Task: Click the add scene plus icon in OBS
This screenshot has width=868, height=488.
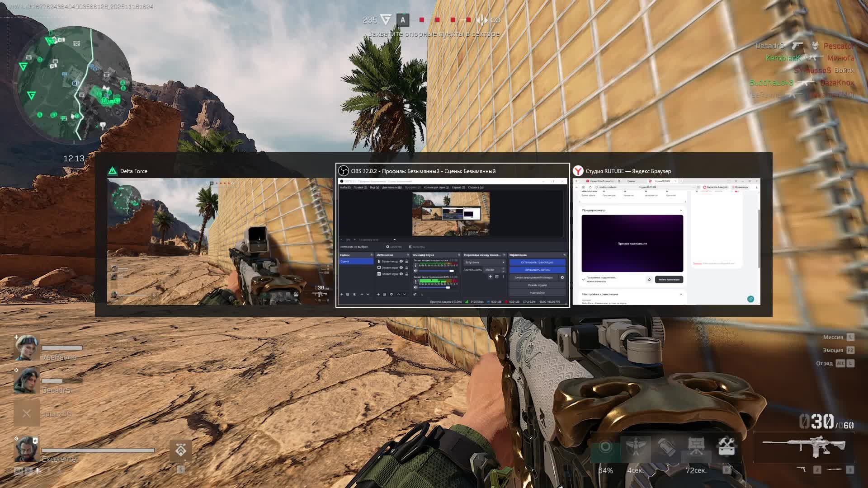Action: [x=342, y=294]
